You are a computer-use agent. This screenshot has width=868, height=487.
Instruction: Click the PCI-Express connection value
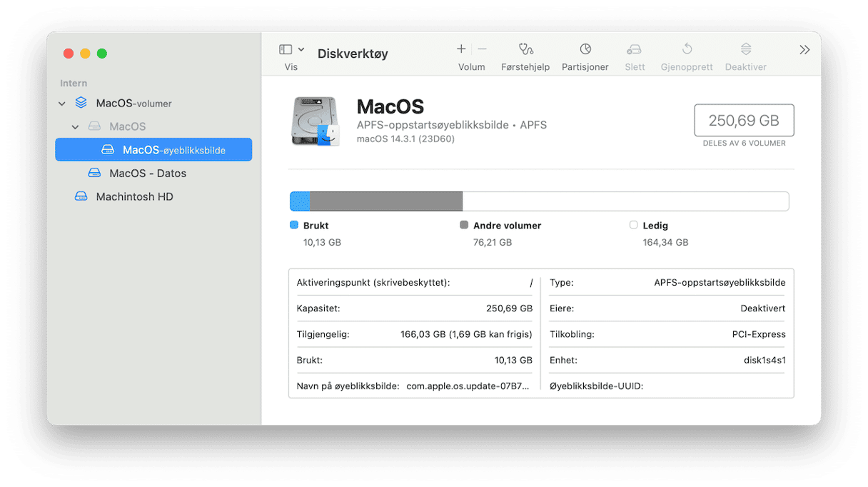759,334
